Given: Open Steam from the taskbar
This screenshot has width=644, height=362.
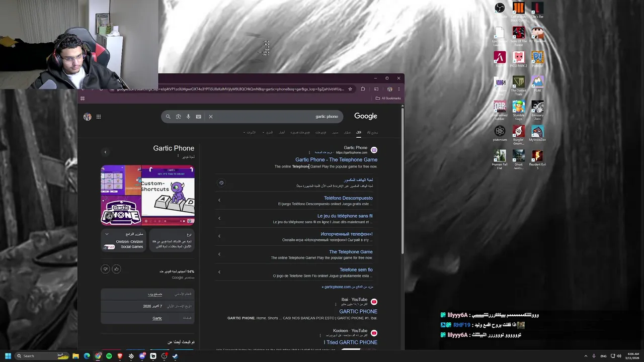Looking at the screenshot, I should point(175,356).
